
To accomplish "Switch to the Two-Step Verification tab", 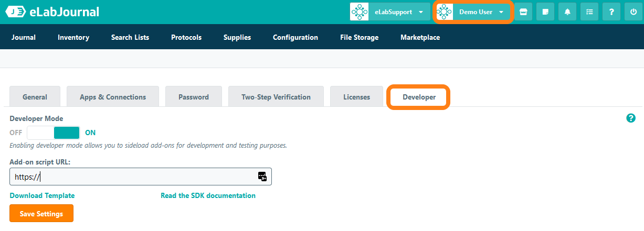I will pos(276,97).
